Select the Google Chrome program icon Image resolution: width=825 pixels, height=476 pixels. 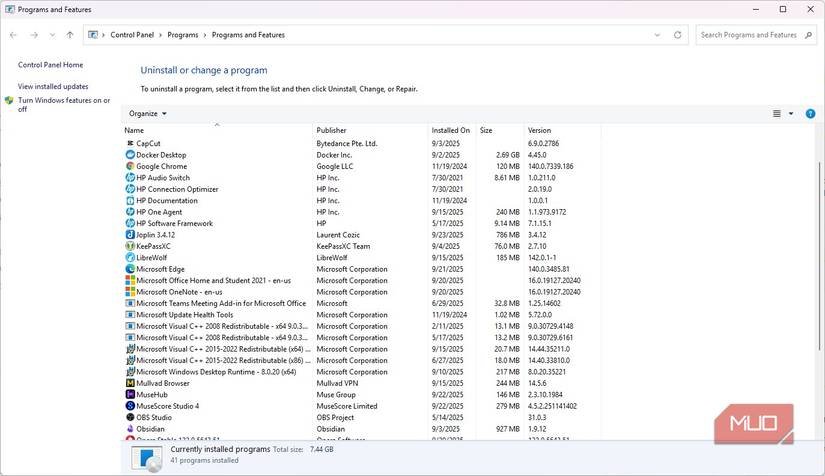tap(130, 166)
